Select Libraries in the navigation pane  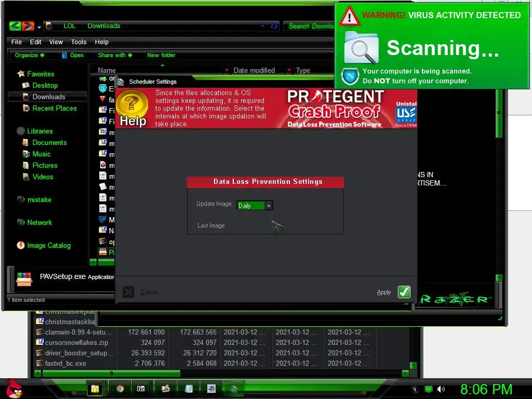pos(35,131)
